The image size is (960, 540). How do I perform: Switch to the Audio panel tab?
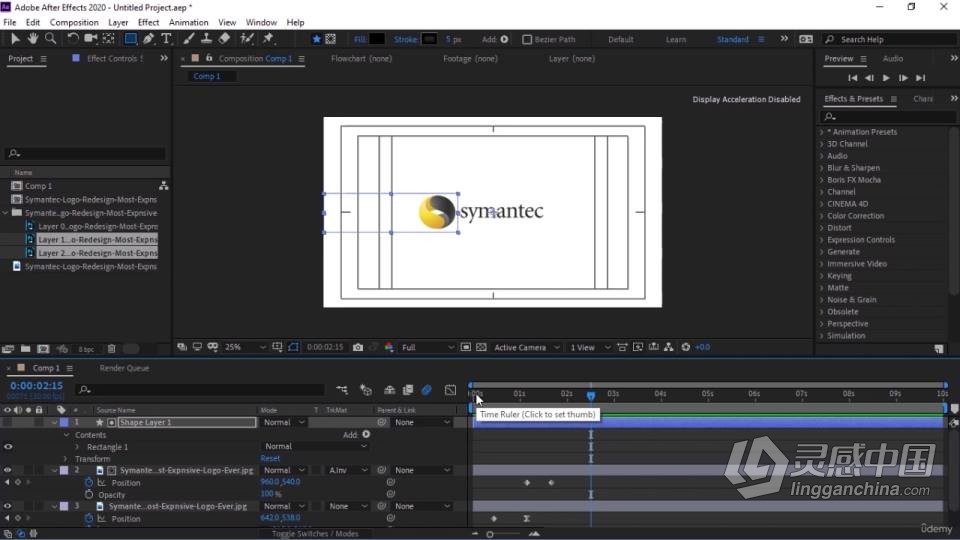(893, 59)
